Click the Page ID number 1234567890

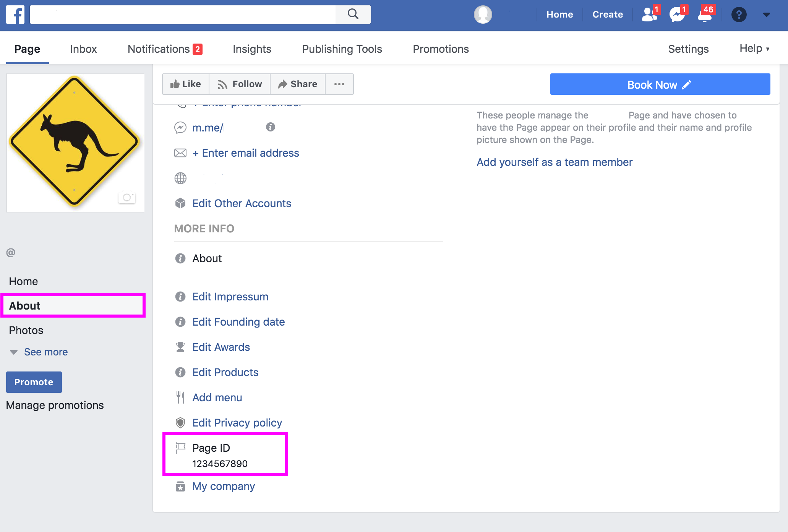(220, 464)
